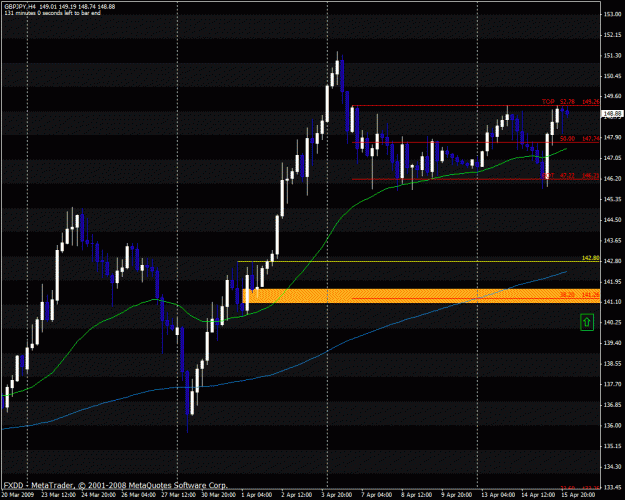625x500 pixels.
Task: Select the yellow horizontal line at 142.80
Action: tap(419, 262)
